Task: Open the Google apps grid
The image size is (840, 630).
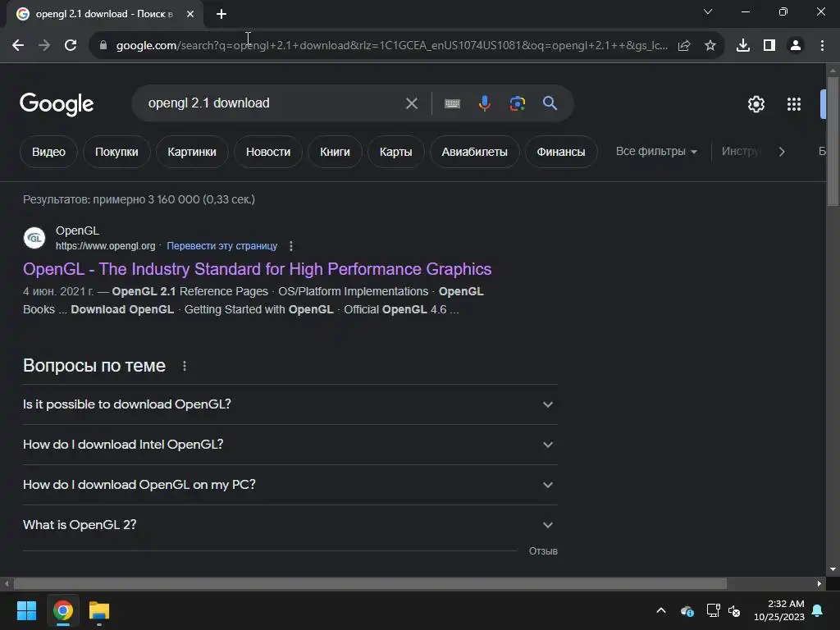Action: click(x=794, y=104)
